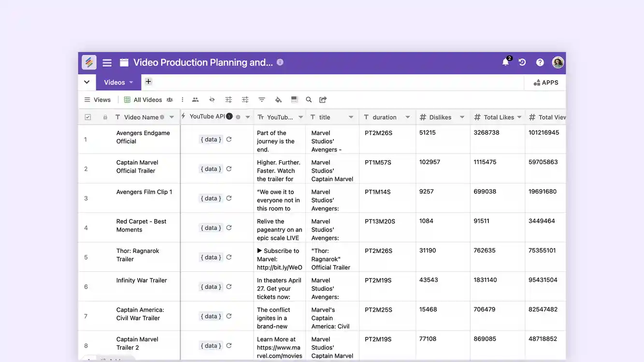This screenshot has height=362, width=644.
Task: Click the APPS button
Action: (545, 82)
